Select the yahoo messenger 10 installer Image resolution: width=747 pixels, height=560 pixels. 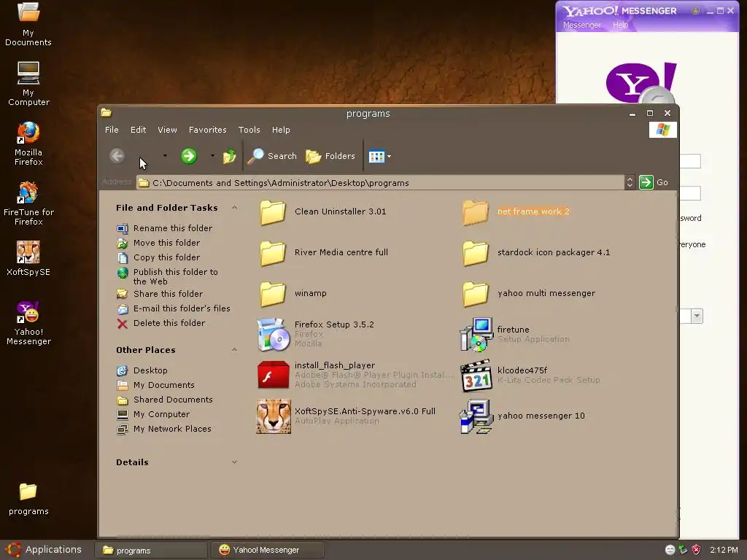pyautogui.click(x=522, y=416)
